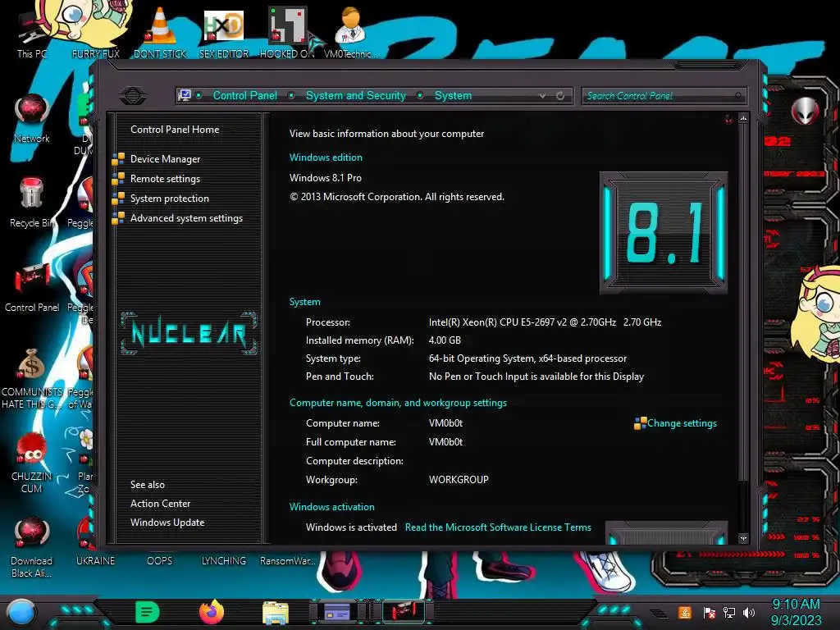This screenshot has width=840, height=630.
Task: Select the RansomWar... desktop item
Action: coord(287,560)
